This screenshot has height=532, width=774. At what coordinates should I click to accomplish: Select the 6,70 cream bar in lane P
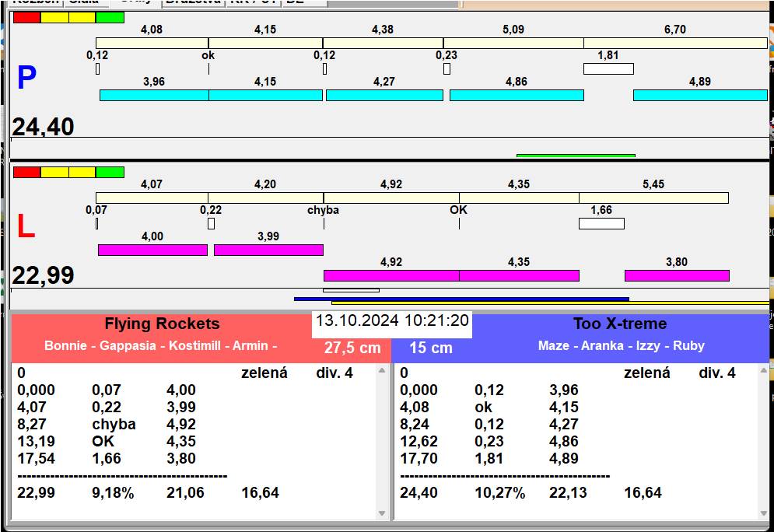(676, 43)
